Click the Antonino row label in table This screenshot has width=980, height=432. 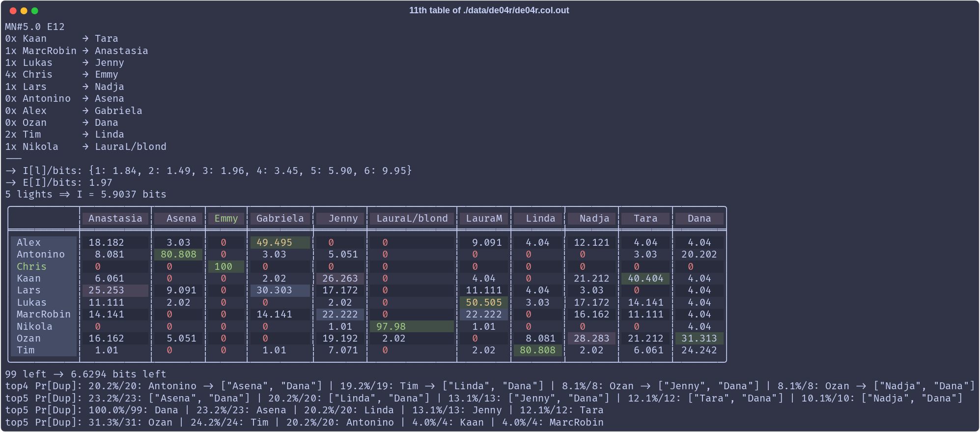(x=41, y=254)
